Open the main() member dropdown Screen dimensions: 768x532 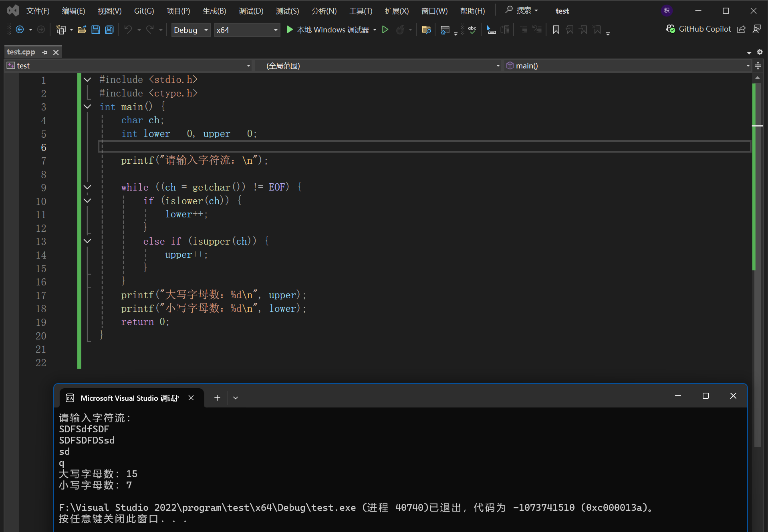pos(628,66)
